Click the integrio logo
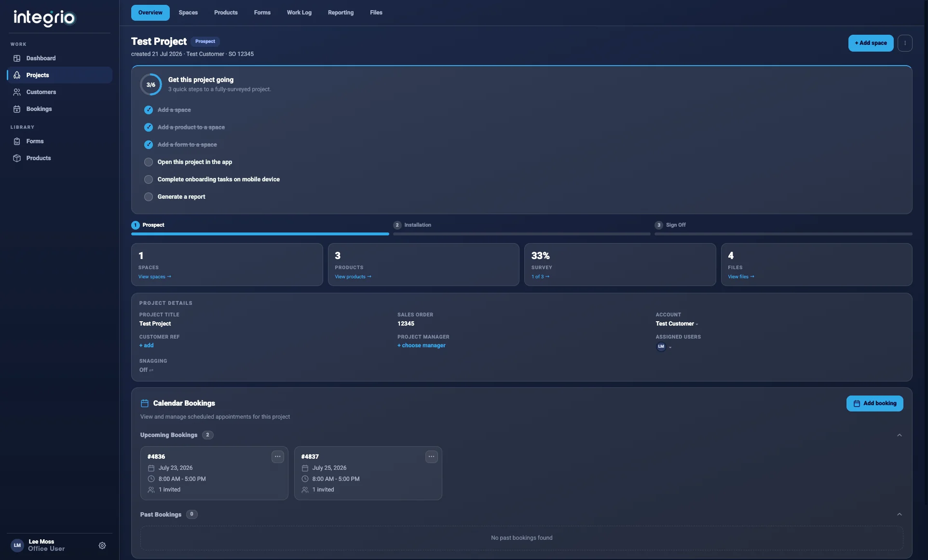Viewport: 928px width, 560px height. (44, 18)
